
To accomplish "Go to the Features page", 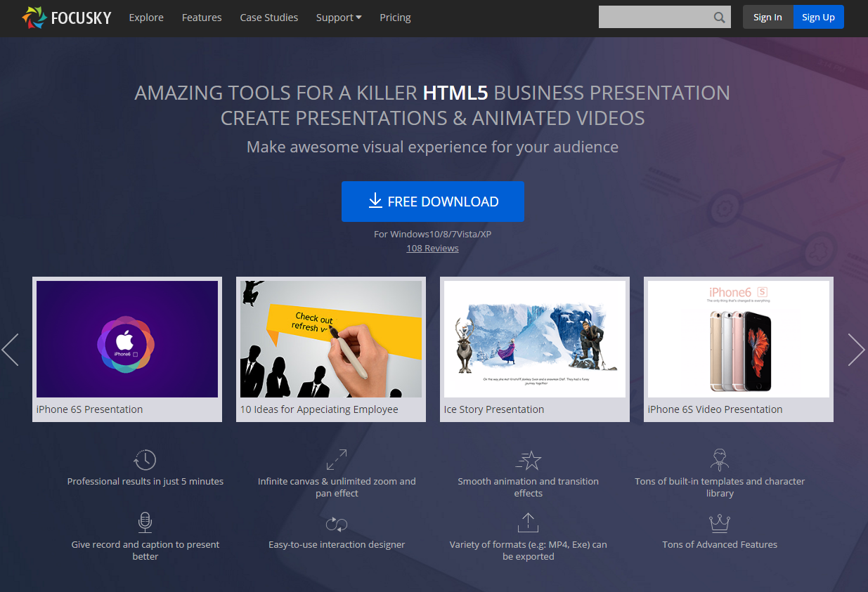I will (x=202, y=18).
